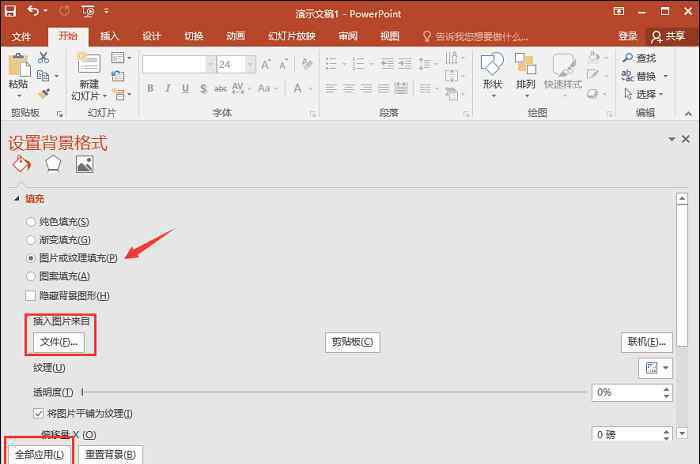This screenshot has width=700, height=464.
Task: Open the Fill tab paint bucket icon
Action: [20, 164]
